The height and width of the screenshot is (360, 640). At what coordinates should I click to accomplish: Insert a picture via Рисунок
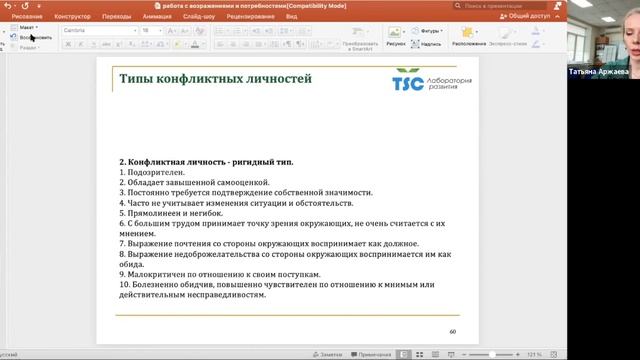pos(396,36)
